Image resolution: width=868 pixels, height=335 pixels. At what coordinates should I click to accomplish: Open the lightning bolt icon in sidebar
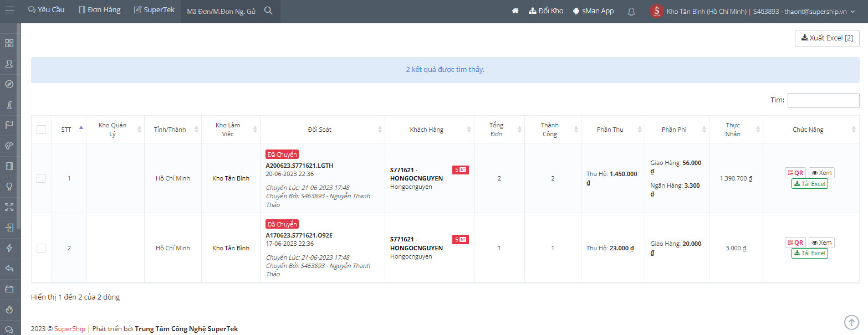tap(9, 248)
